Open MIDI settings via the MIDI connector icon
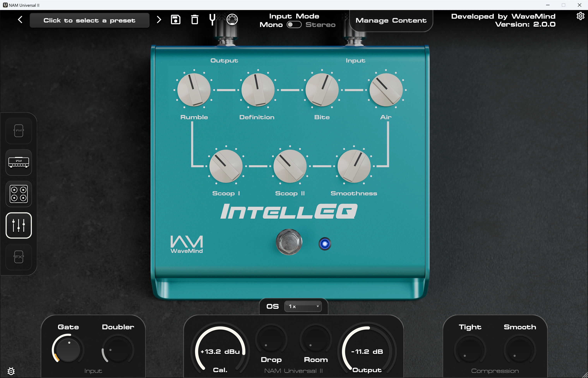This screenshot has width=588, height=378. coord(232,19)
